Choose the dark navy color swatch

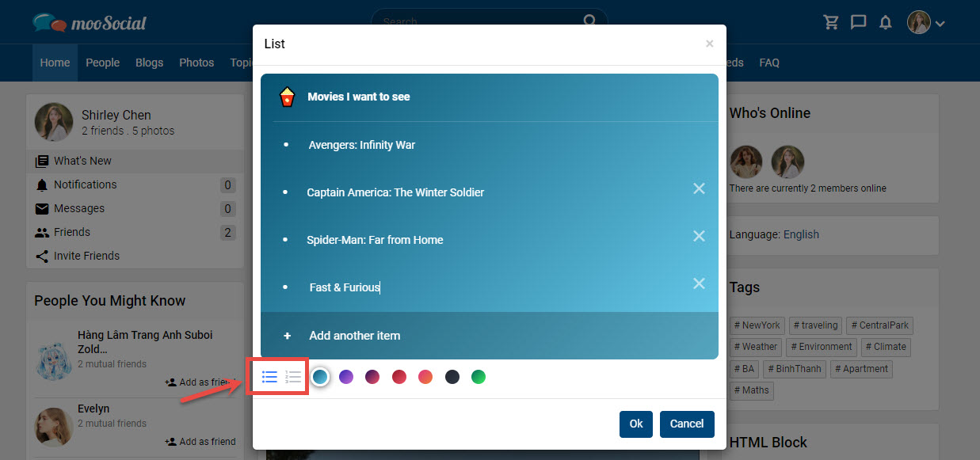coord(452,377)
